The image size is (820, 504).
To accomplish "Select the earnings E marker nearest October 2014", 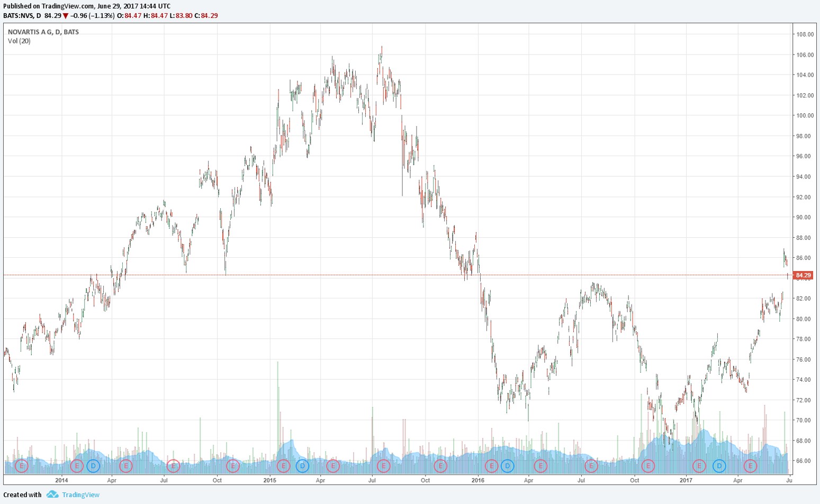I will [232, 466].
